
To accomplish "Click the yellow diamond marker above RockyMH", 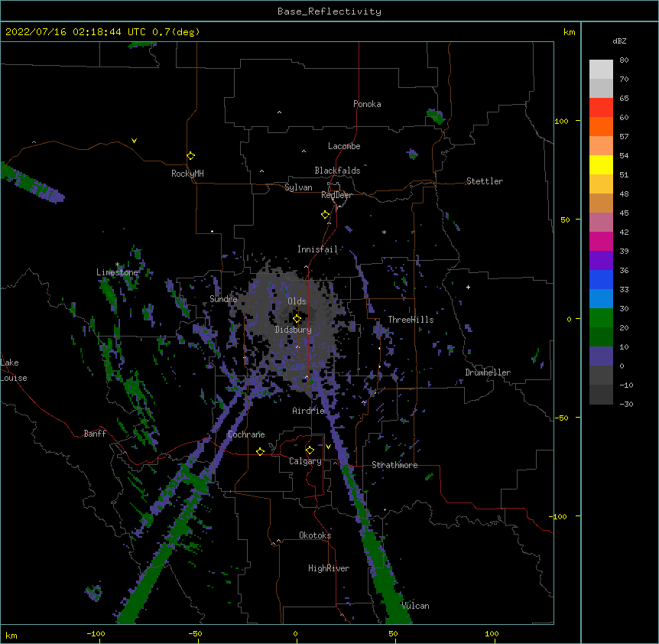I will tap(190, 156).
